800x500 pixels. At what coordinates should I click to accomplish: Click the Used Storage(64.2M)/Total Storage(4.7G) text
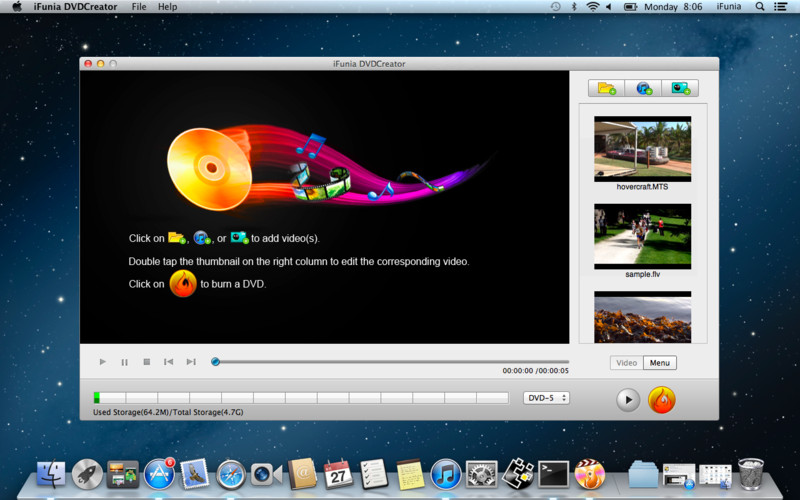168,412
